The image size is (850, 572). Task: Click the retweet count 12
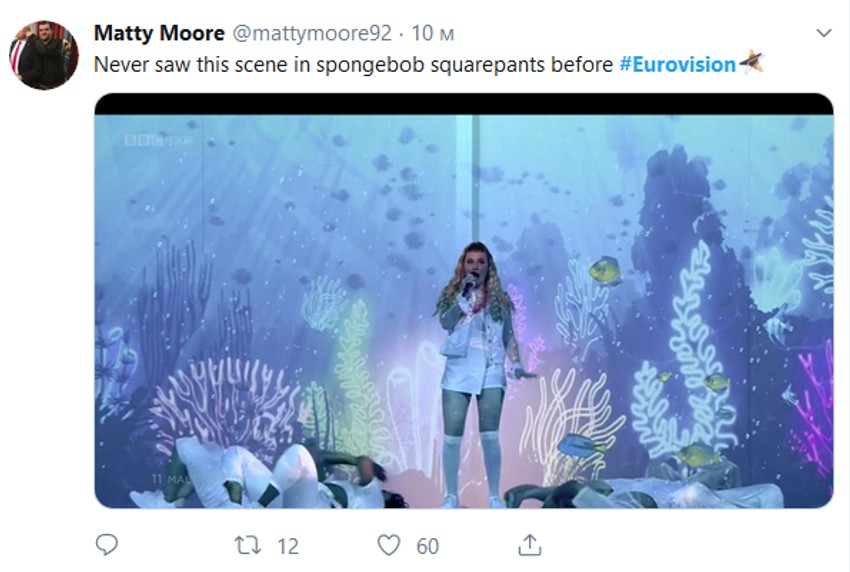tap(288, 546)
